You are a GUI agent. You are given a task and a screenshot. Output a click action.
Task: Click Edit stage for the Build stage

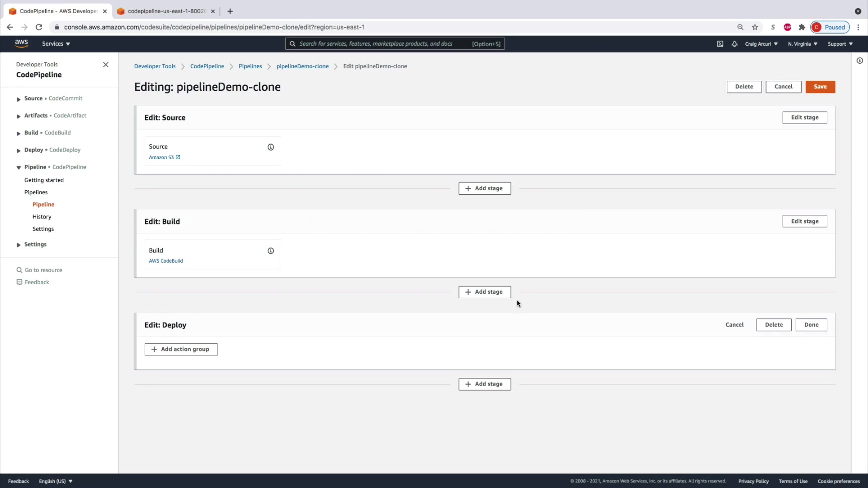pos(805,221)
